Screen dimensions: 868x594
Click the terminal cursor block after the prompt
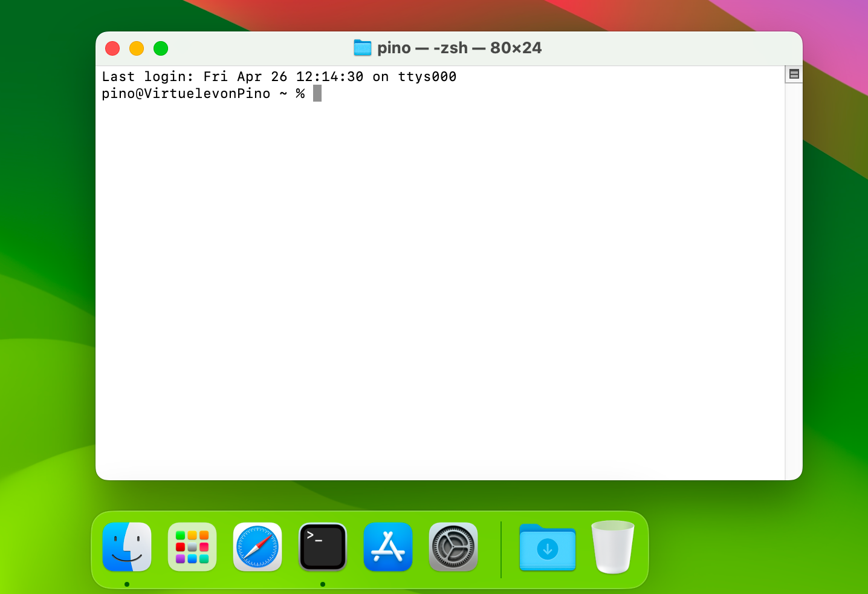tap(317, 93)
